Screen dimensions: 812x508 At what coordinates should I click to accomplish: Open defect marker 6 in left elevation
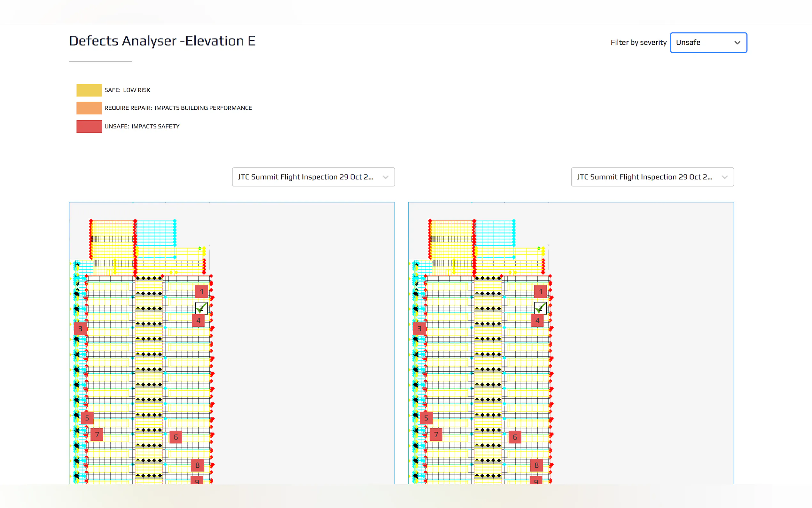[176, 437]
